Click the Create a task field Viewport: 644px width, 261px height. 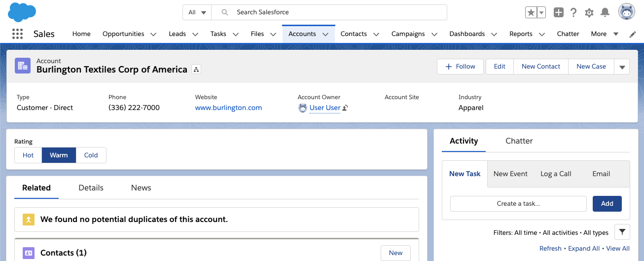[518, 204]
